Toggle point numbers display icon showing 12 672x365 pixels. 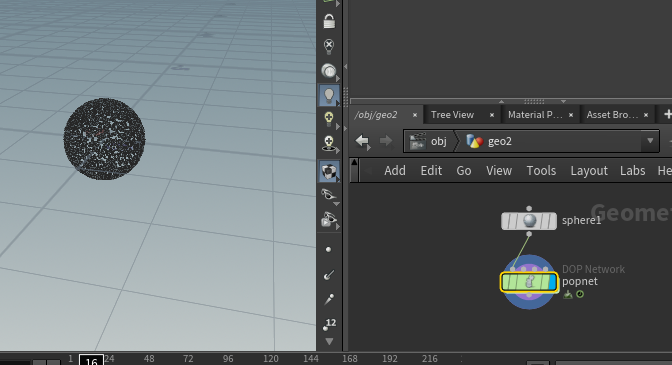click(329, 324)
